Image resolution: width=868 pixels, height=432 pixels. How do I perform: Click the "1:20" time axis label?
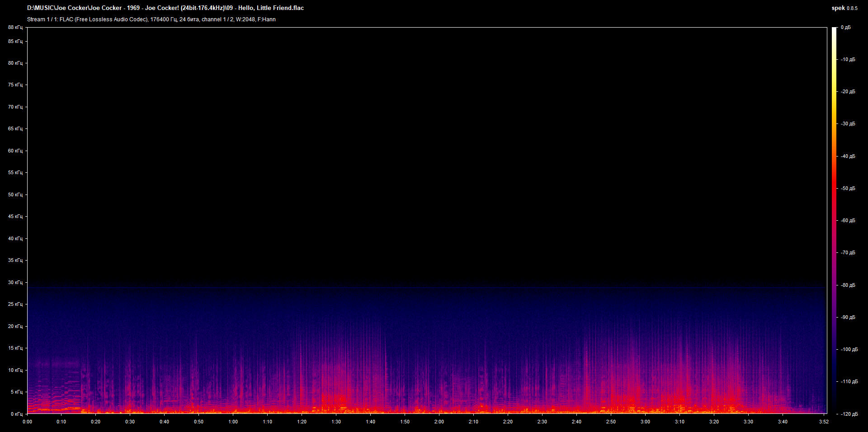(302, 422)
